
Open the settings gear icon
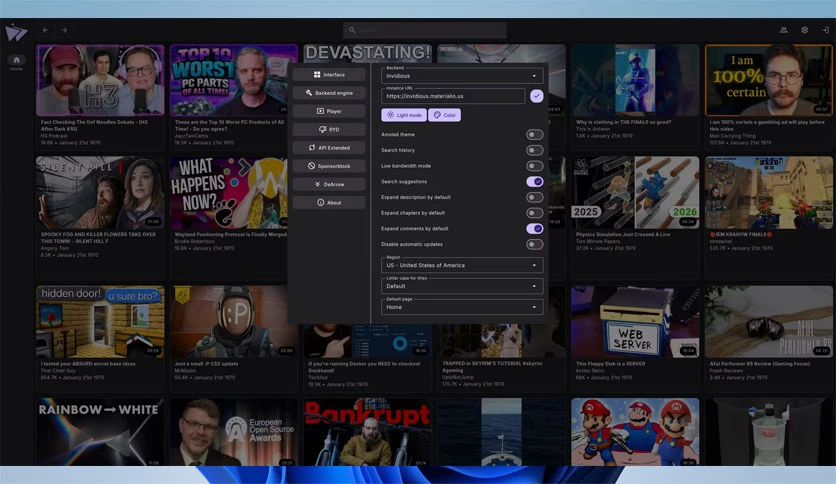tap(805, 30)
